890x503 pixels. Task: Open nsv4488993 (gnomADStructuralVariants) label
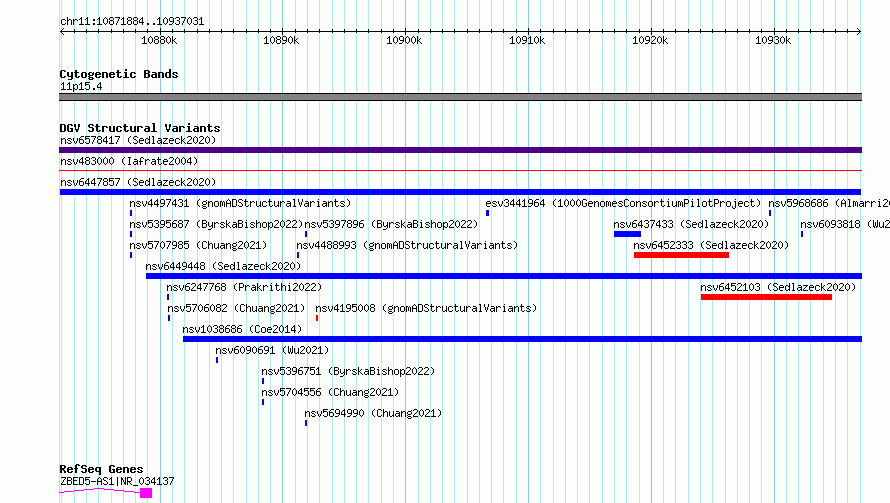tap(407, 245)
